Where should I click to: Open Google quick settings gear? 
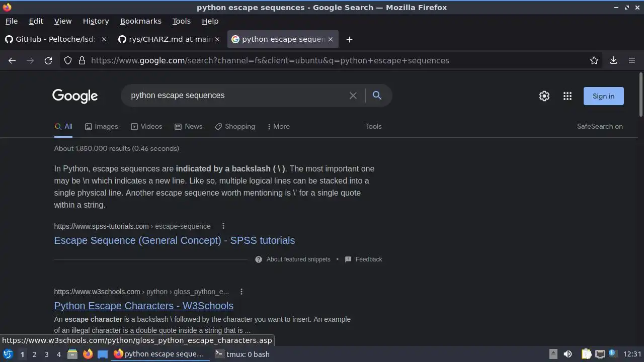(x=544, y=96)
